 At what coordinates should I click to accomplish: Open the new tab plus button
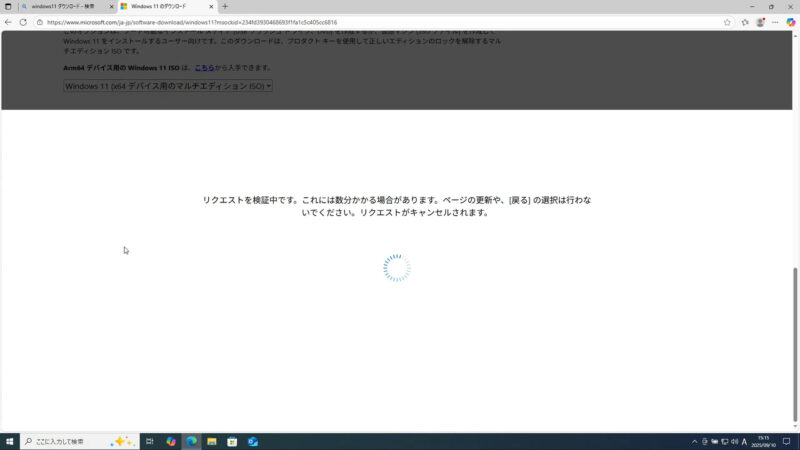(225, 6)
